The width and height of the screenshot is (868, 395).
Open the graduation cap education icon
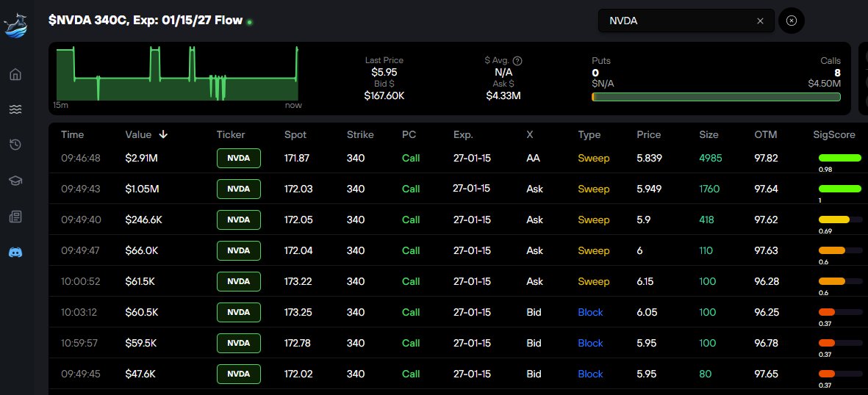(x=15, y=181)
